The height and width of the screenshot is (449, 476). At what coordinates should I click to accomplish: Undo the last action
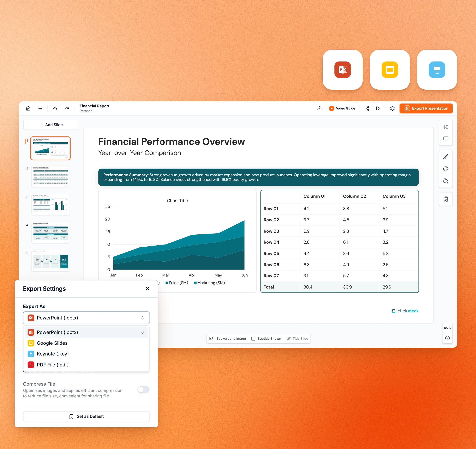point(55,108)
